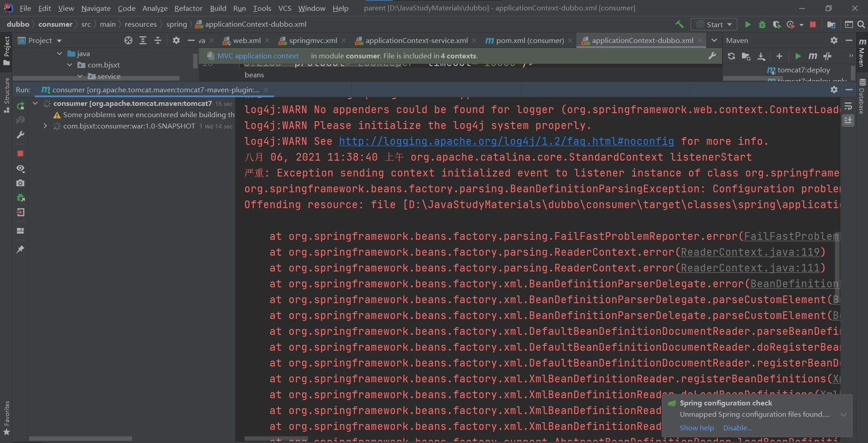Image resolution: width=868 pixels, height=443 pixels.
Task: Open Maven panel settings gear
Action: coord(834,41)
